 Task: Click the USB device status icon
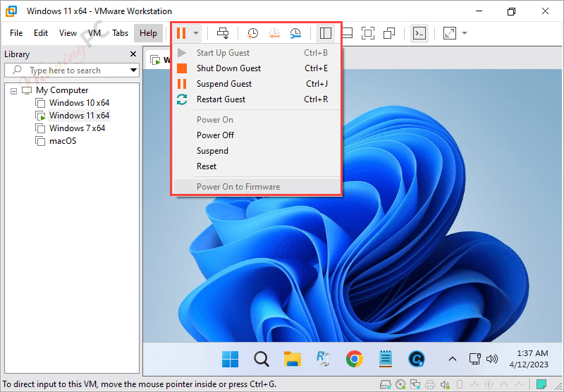tap(460, 385)
